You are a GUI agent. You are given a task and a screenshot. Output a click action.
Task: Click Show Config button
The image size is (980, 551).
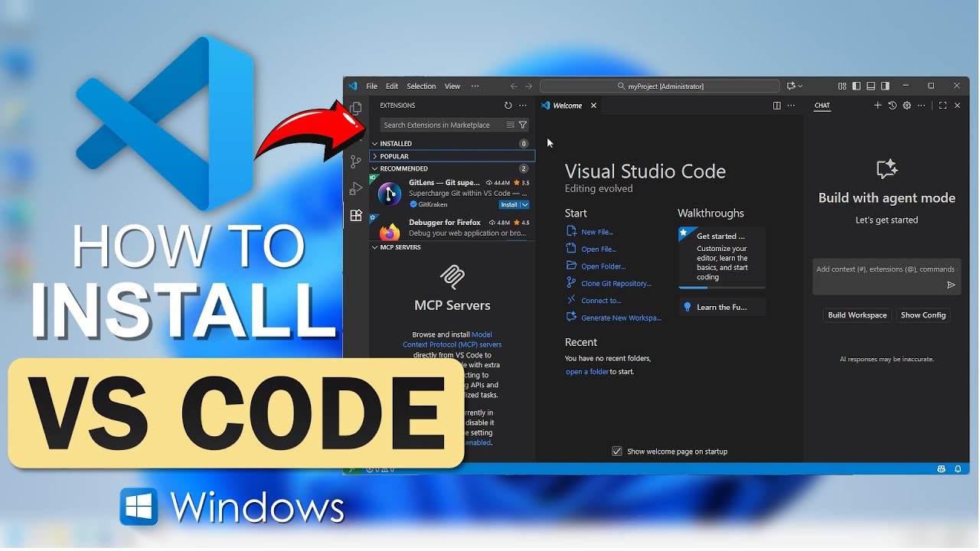point(923,315)
